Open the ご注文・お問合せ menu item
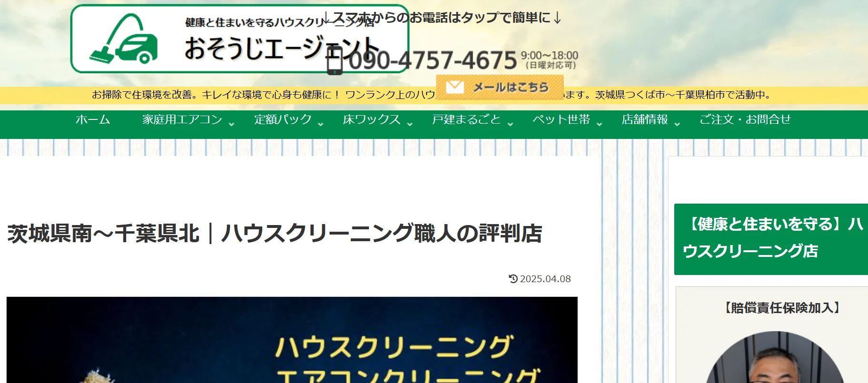This screenshot has height=383, width=868. (745, 119)
